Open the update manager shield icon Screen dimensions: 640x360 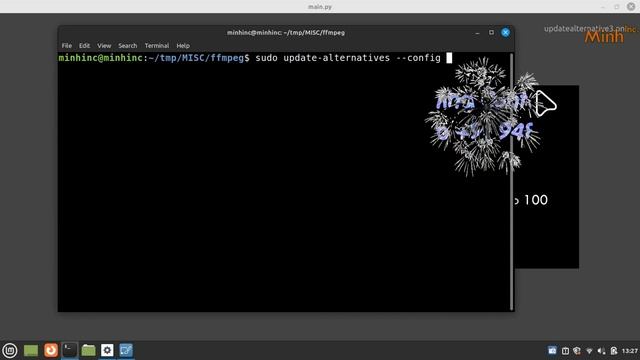(577, 351)
